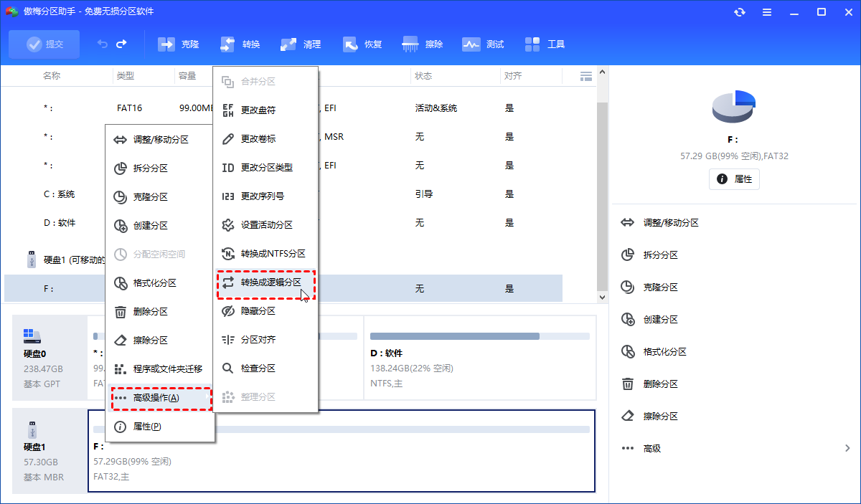Click the list view icon above the table
The height and width of the screenshot is (504, 861).
pos(585,75)
